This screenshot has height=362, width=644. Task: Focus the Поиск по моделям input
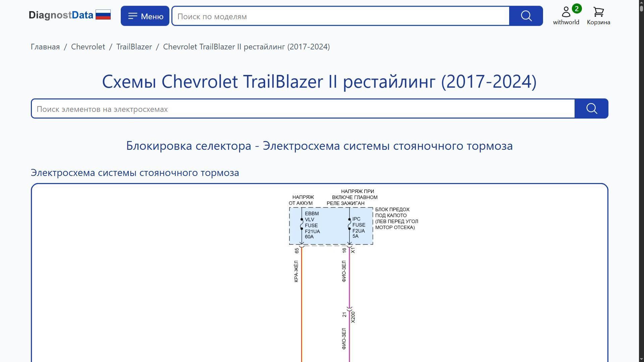pyautogui.click(x=340, y=16)
